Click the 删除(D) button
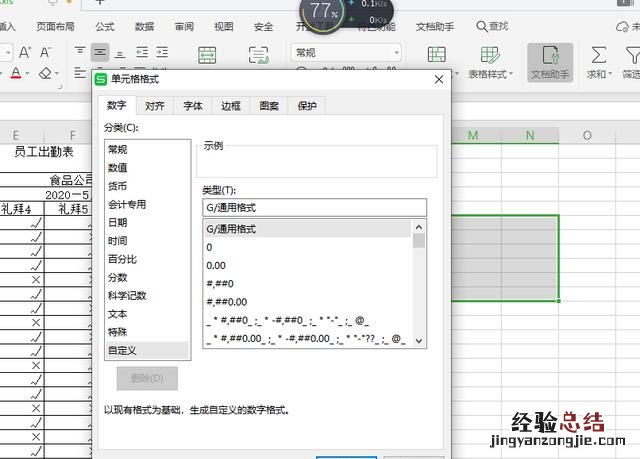Viewport: 640px width, 459px height. pos(147,378)
